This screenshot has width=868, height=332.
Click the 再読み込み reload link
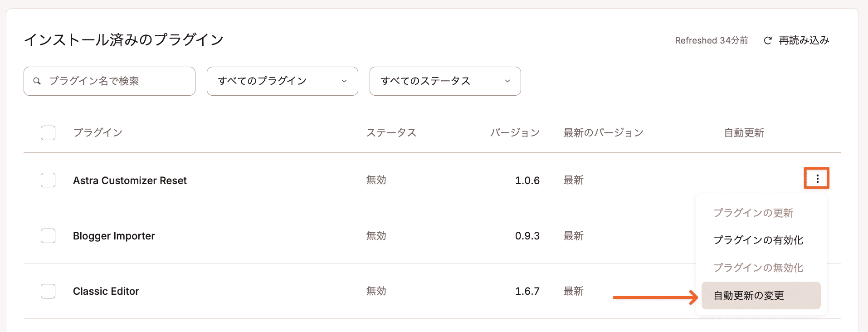coord(803,40)
